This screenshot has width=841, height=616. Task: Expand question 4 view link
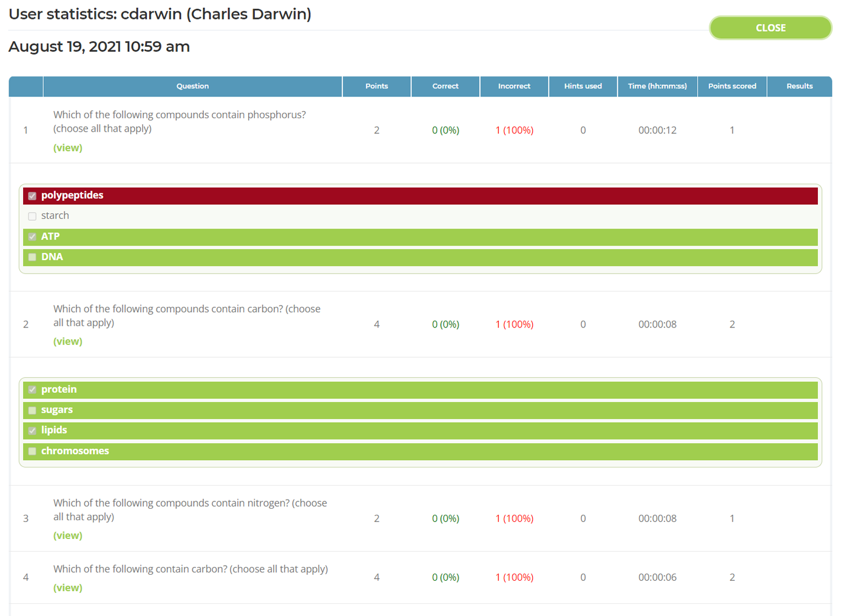tap(68, 588)
